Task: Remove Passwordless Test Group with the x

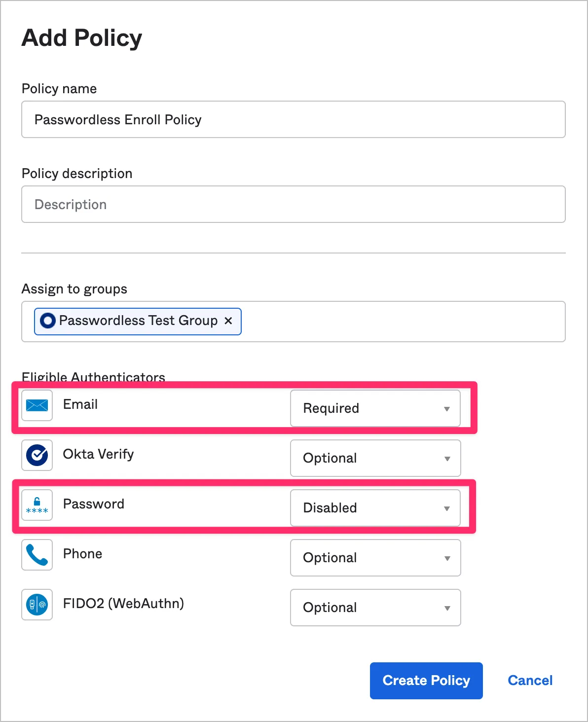Action: coord(228,321)
